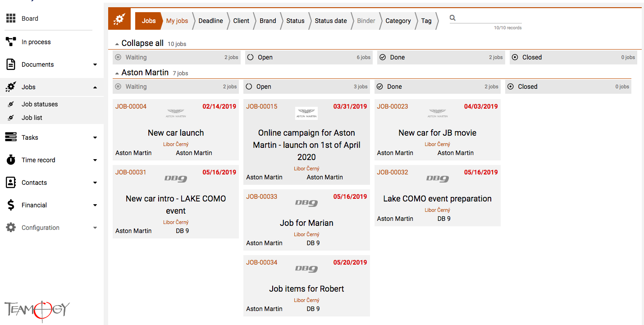This screenshot has width=644, height=325.
Task: Click Done checkmark icon in Aston Martin section
Action: [x=379, y=87]
